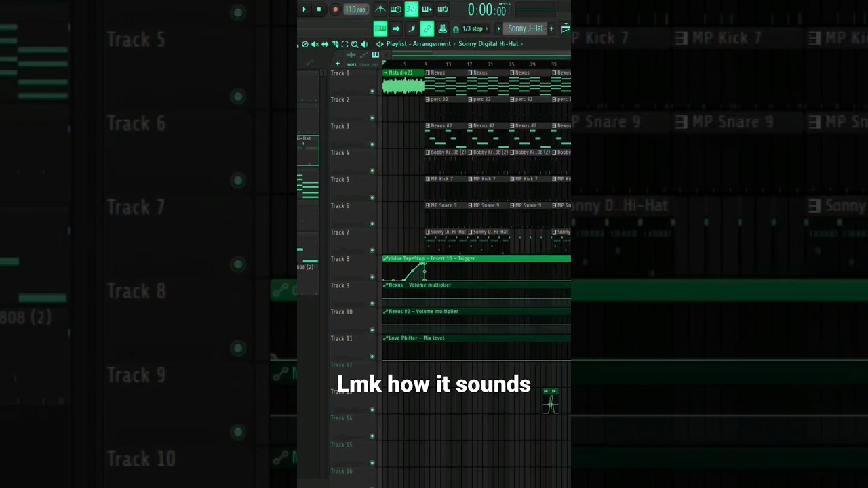Mute Track 3 using its green dot

tap(372, 144)
